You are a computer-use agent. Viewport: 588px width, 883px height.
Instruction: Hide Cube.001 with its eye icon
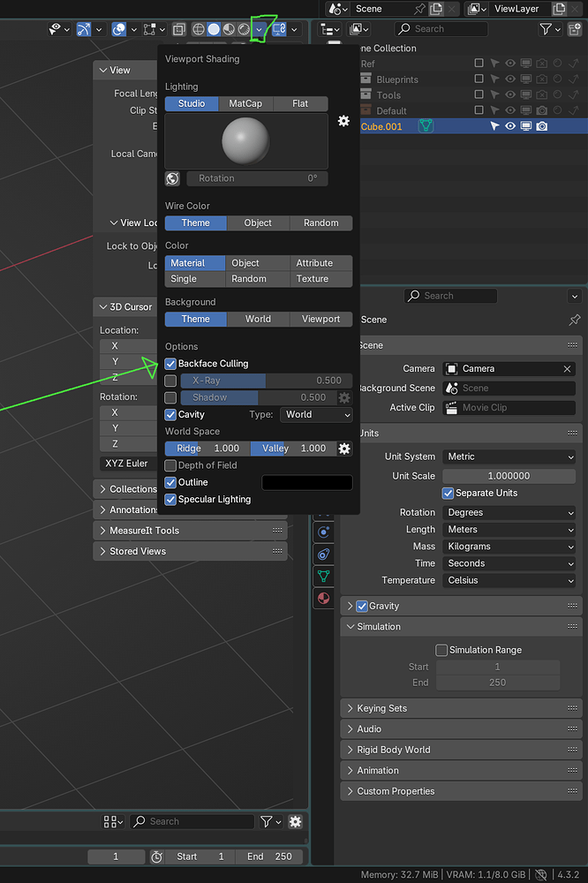click(x=509, y=126)
